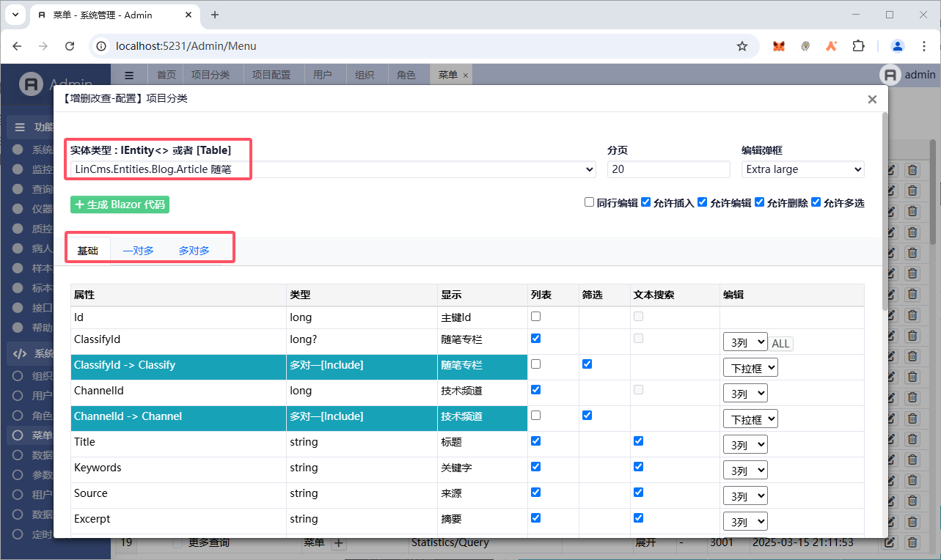Switch to the 一对多 tab
The image size is (941, 560).
(x=138, y=251)
